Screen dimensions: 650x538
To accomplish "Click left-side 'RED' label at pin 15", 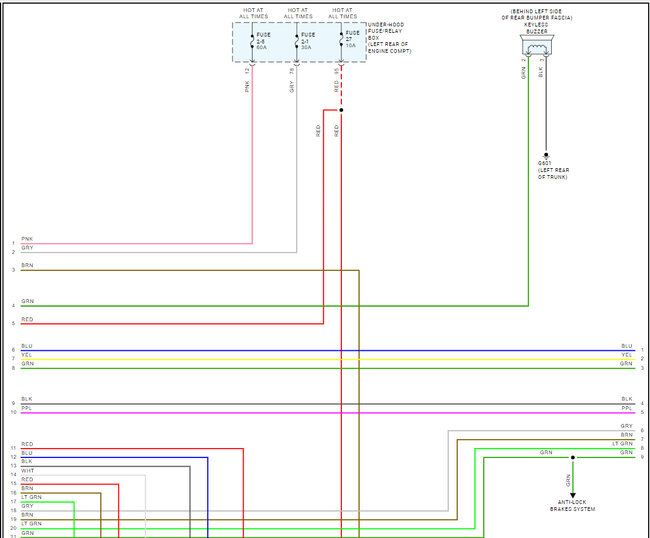I will tap(27, 480).
